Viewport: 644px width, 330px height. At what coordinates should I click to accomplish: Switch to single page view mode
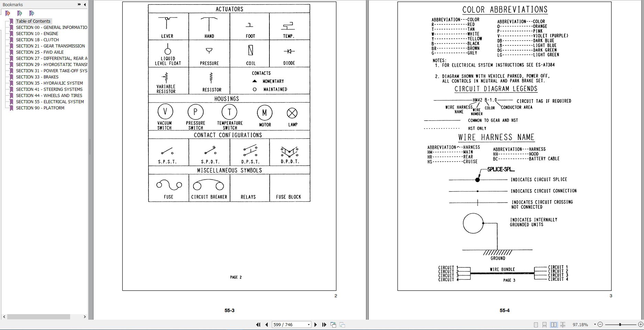(x=535, y=324)
